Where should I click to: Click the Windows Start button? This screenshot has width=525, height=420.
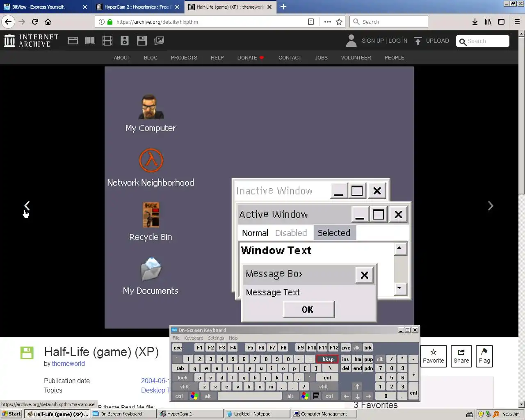point(11,414)
